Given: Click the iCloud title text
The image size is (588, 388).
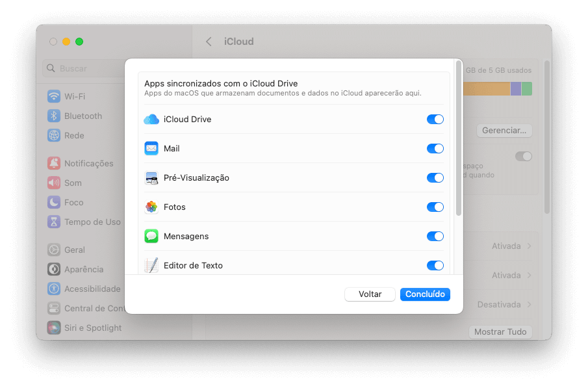Looking at the screenshot, I should [x=239, y=42].
